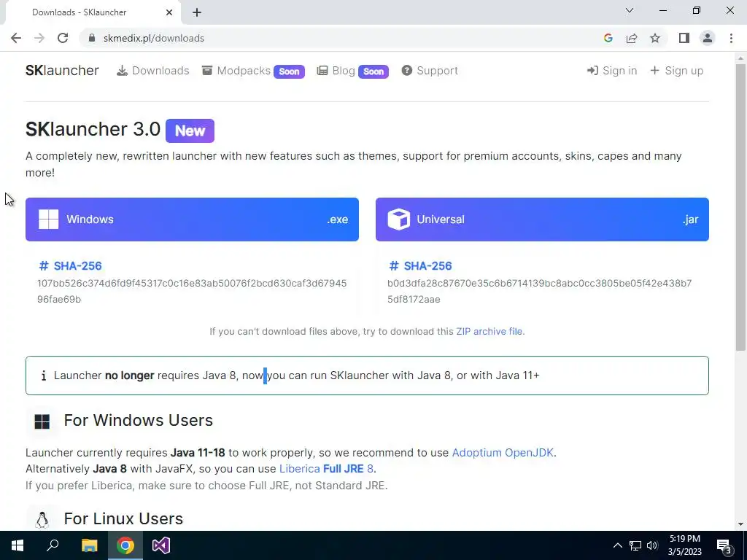Click the info icon in Java notice
The height and width of the screenshot is (560, 747).
[43, 376]
